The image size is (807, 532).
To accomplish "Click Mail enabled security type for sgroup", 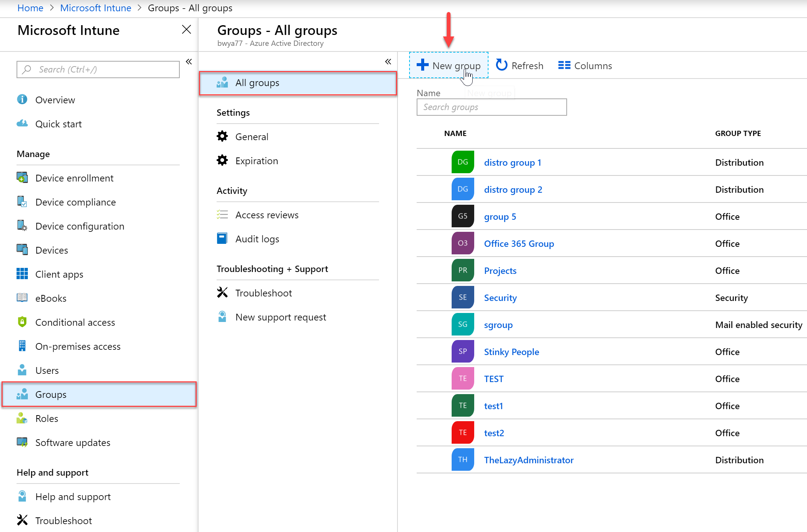I will [758, 325].
